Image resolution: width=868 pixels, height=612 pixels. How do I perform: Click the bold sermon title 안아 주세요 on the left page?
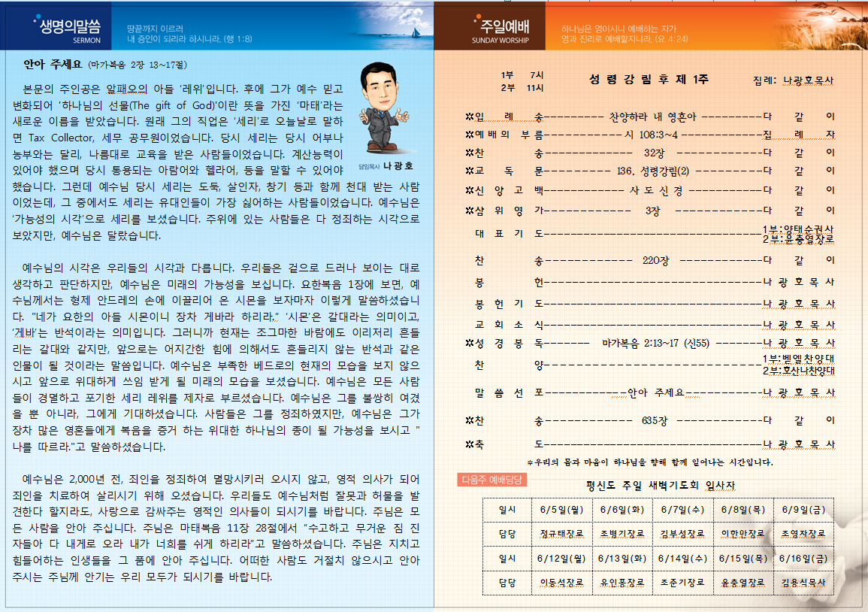click(53, 65)
